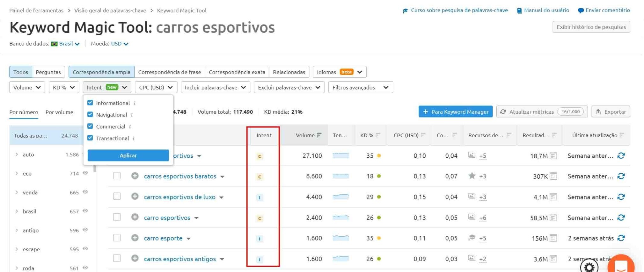This screenshot has height=272, width=644.
Task: Open the KD % filter dropdown
Action: [64, 87]
